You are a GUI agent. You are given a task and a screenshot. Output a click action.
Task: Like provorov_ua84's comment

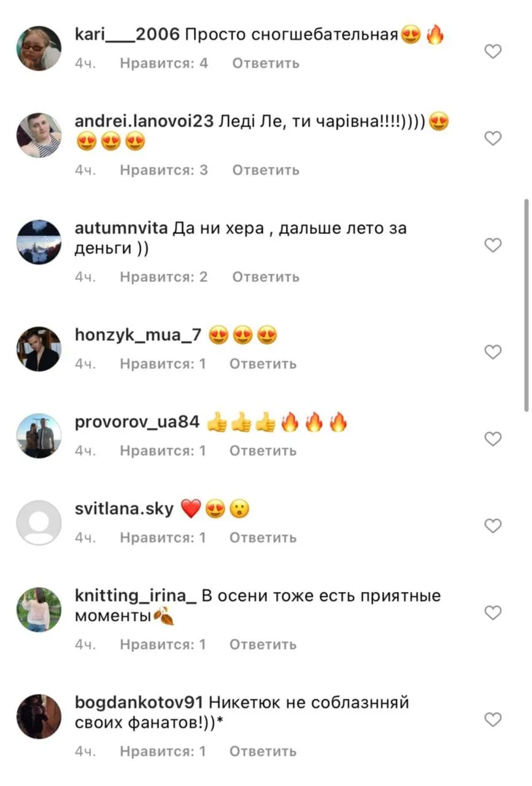(x=493, y=438)
